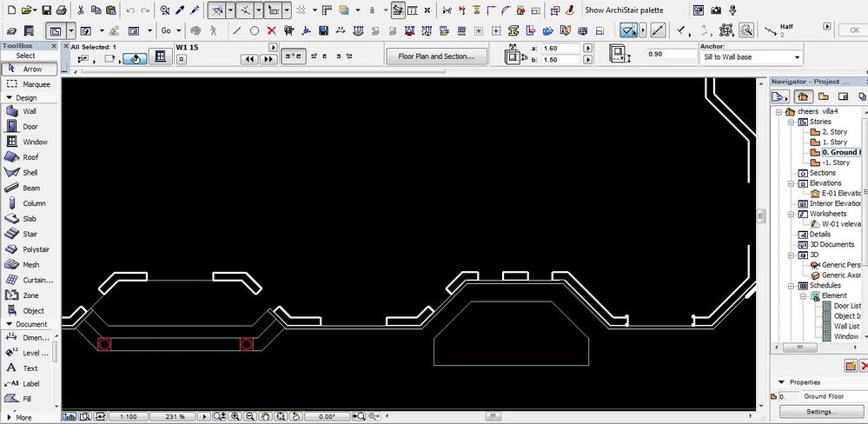Select the Mesh tool
The height and width of the screenshot is (424, 868).
(29, 265)
